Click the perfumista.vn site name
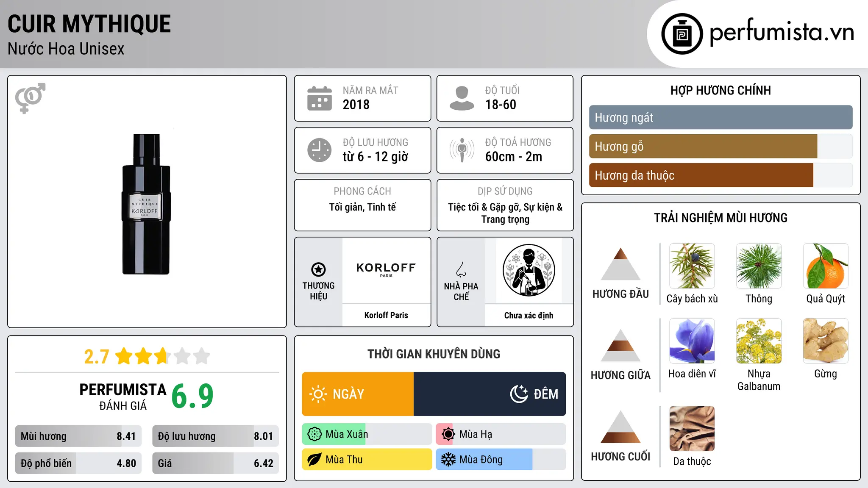This screenshot has height=488, width=868. [782, 33]
